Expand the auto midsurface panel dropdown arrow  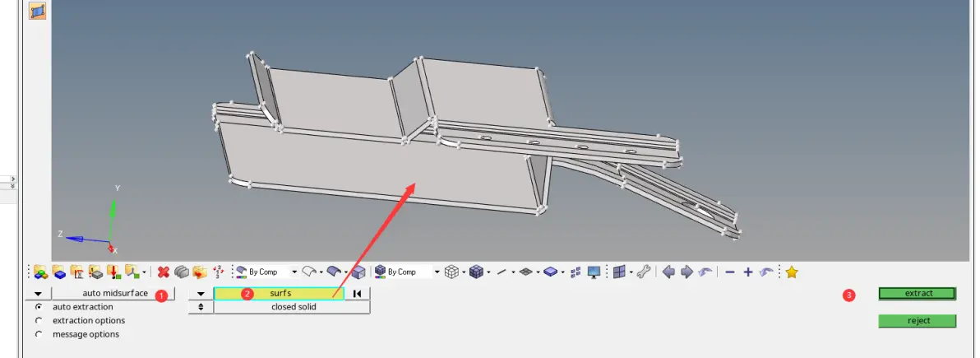tap(38, 294)
